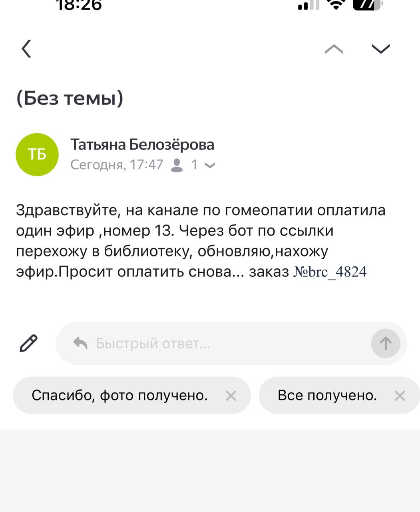
Task: Go back using the left chevron
Action: tap(26, 49)
